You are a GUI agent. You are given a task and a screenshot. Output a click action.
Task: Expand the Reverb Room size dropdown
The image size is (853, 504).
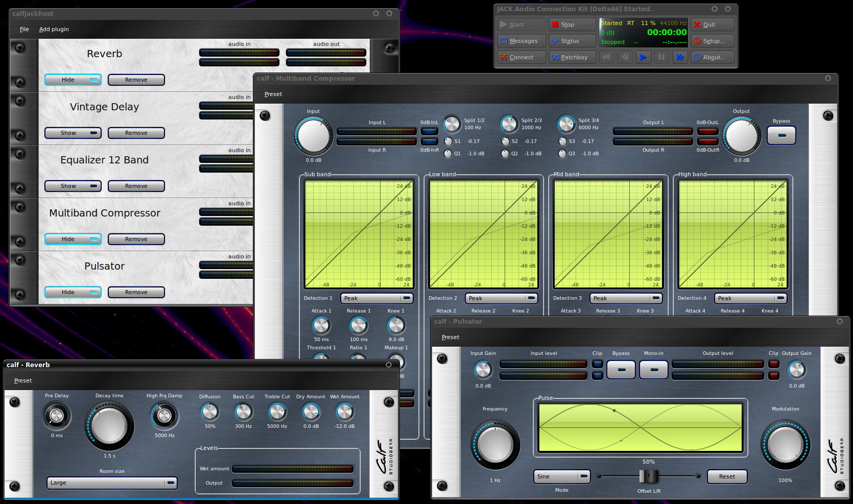pos(112,483)
